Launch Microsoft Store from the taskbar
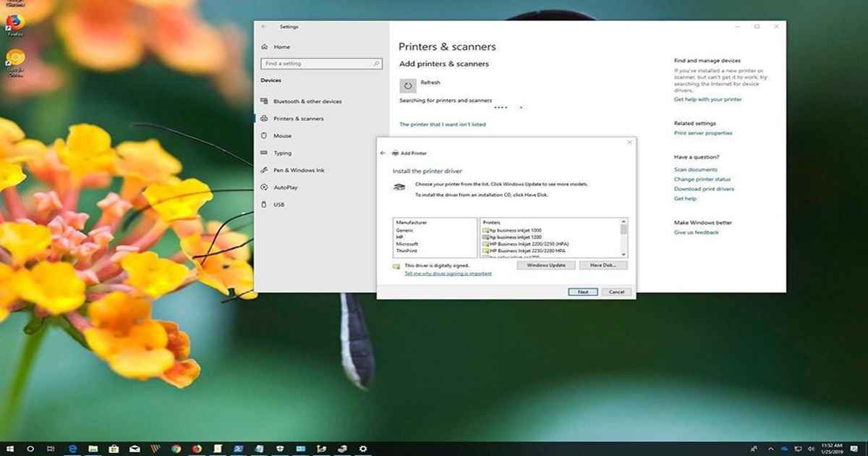This screenshot has height=456, width=868. (114, 449)
